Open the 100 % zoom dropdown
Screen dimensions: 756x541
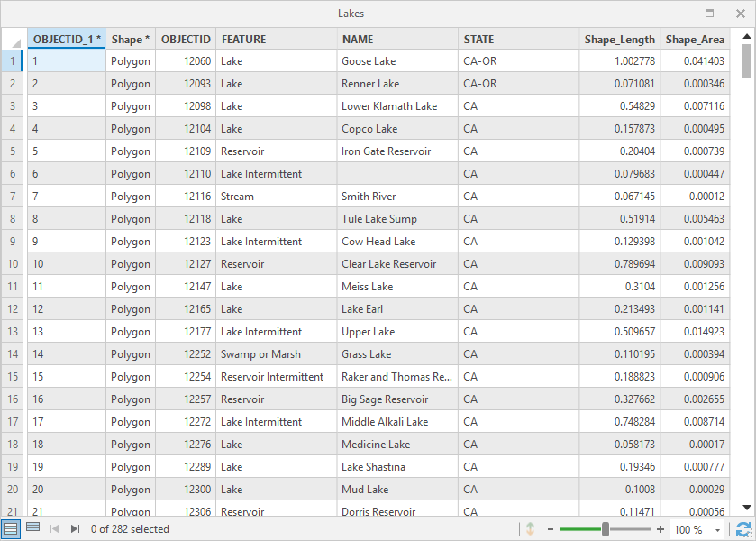tap(718, 530)
